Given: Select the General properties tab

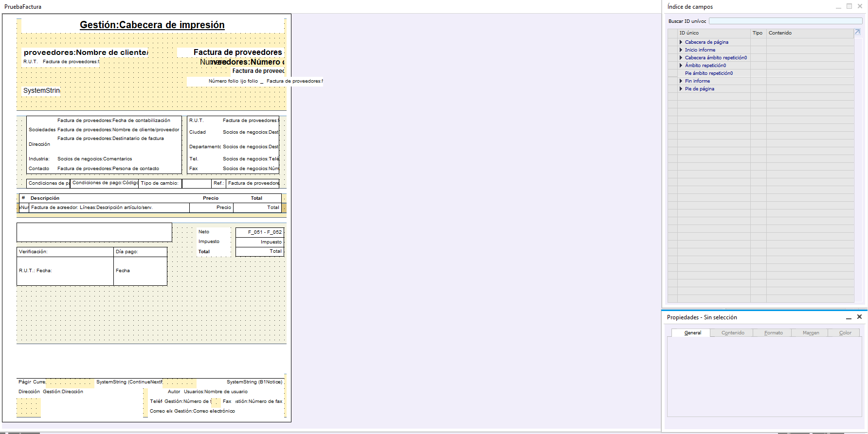Looking at the screenshot, I should (692, 333).
